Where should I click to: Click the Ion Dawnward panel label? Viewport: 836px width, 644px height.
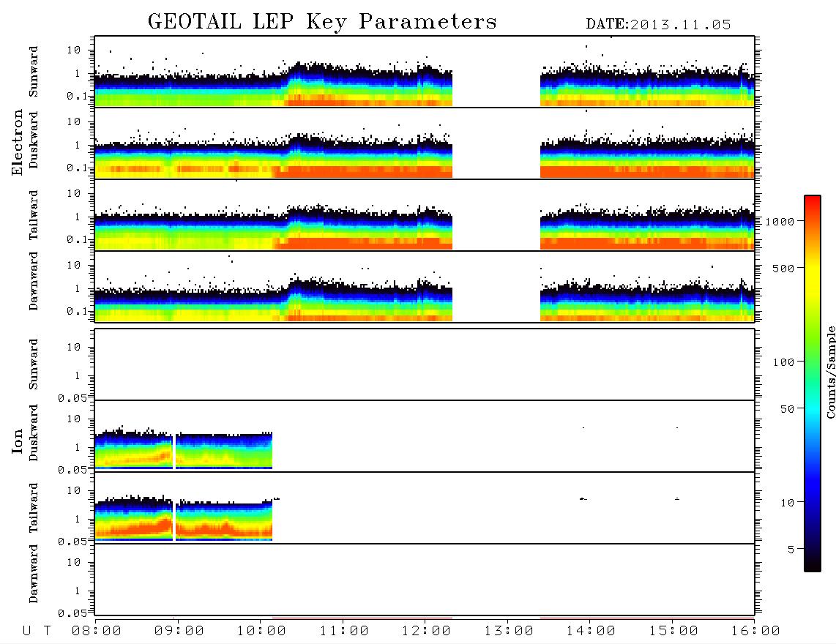coord(34,574)
